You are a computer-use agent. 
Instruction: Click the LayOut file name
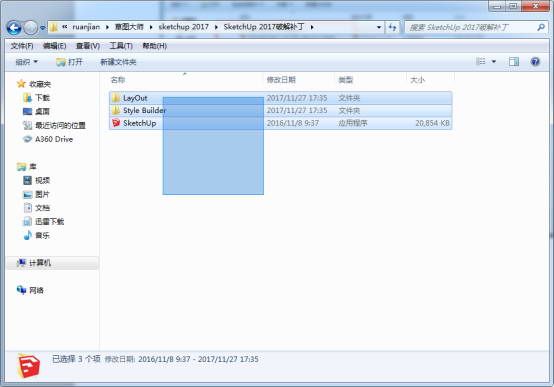(135, 98)
